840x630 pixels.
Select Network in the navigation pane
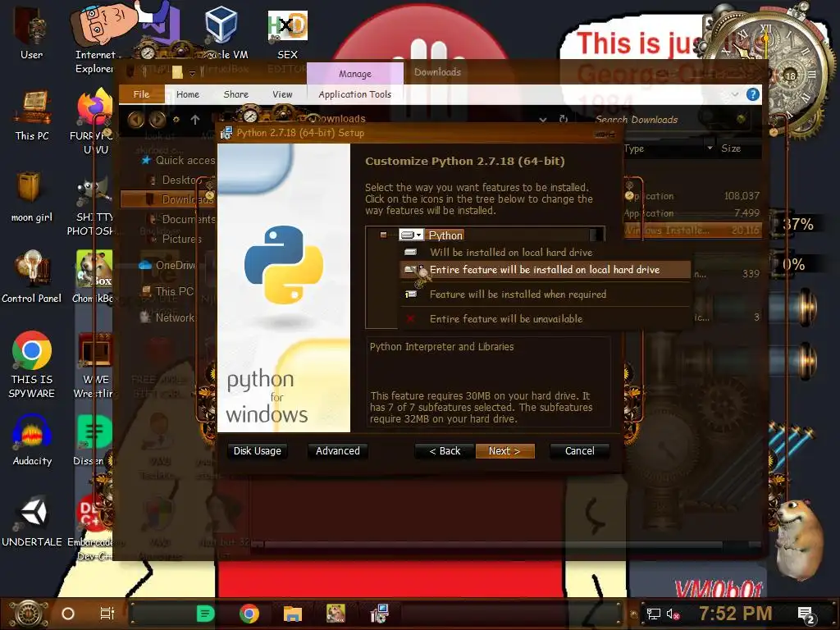pyautogui.click(x=167, y=317)
